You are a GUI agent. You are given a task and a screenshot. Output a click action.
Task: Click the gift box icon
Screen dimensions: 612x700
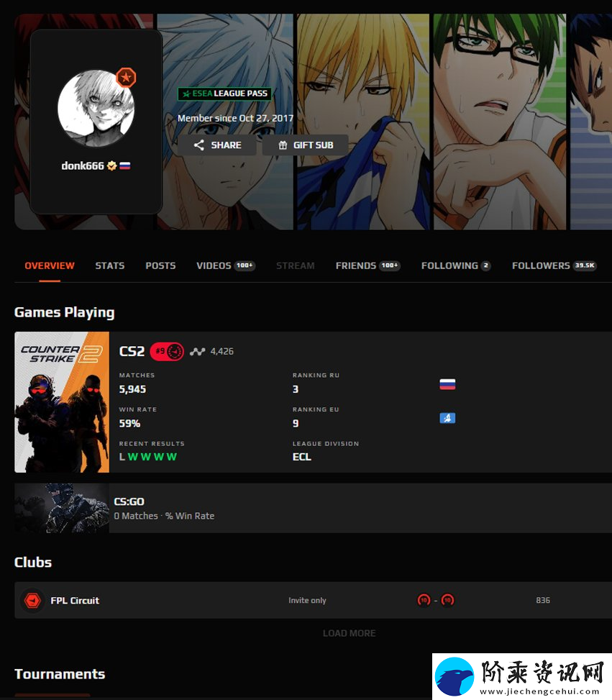pyautogui.click(x=283, y=145)
